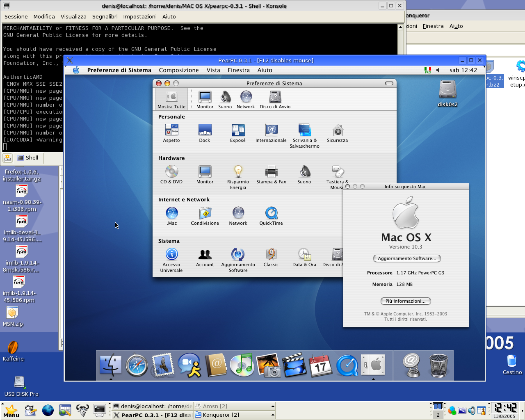Open the Stampa & Fax preference pane
This screenshot has width=525, height=420.
click(271, 175)
